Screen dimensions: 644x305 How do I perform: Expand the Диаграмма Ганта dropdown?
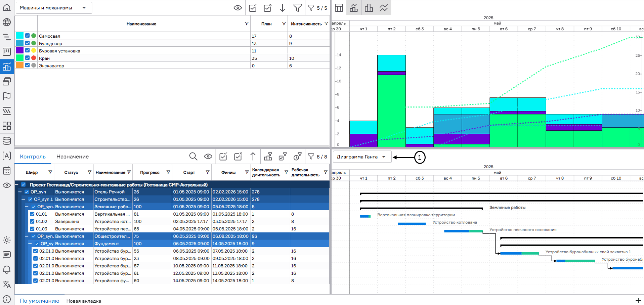click(x=362, y=157)
